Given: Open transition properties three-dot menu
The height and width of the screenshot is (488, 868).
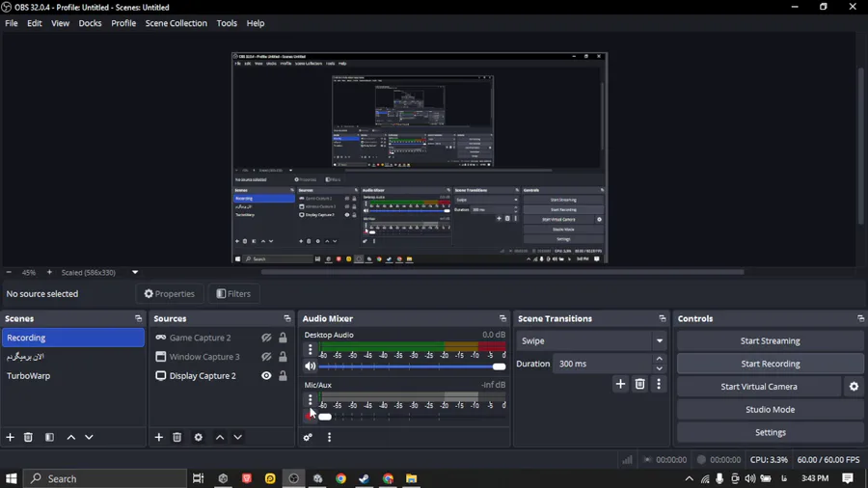Looking at the screenshot, I should [659, 384].
